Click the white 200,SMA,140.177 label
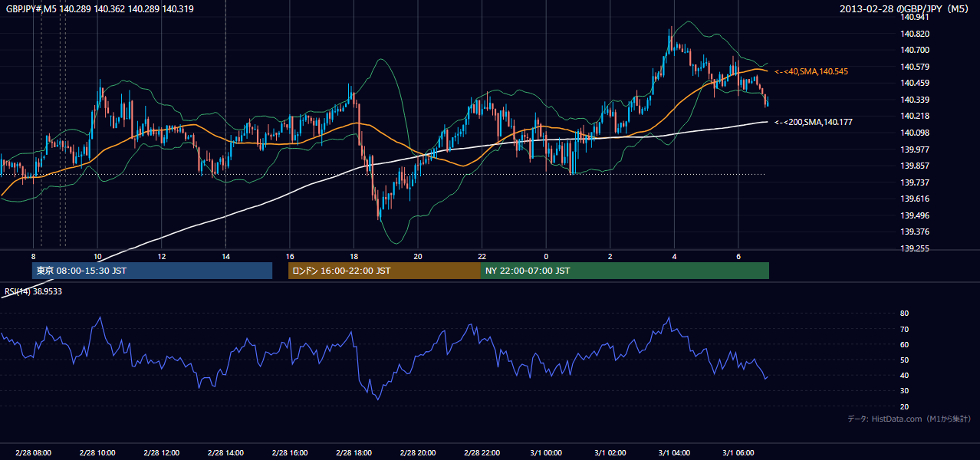This screenshot has height=460, width=980. (x=813, y=122)
